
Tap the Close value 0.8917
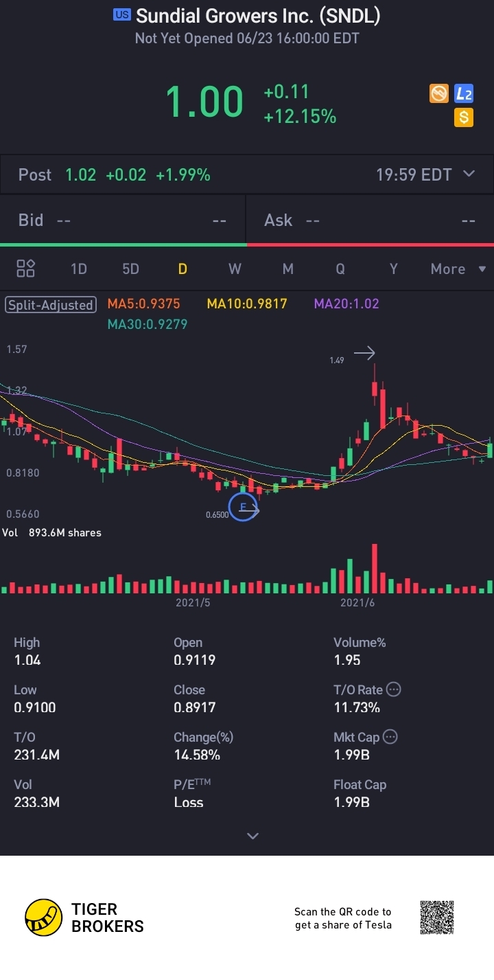pyautogui.click(x=194, y=707)
